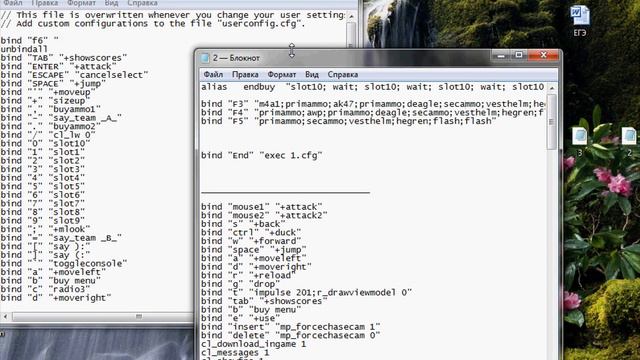The height and width of the screenshot is (360, 640).
Task: Click bind "0" "slot10" in background window
Action: (45, 144)
